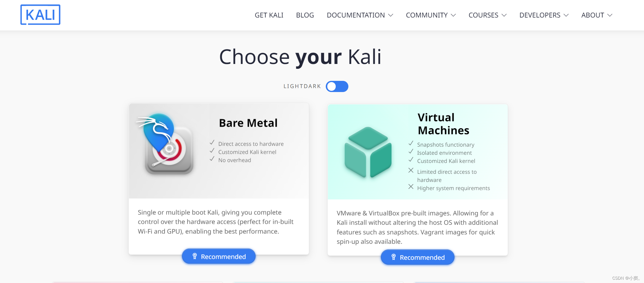The width and height of the screenshot is (644, 283).
Task: Click Virtual Machines description paragraph
Action: 417,227
